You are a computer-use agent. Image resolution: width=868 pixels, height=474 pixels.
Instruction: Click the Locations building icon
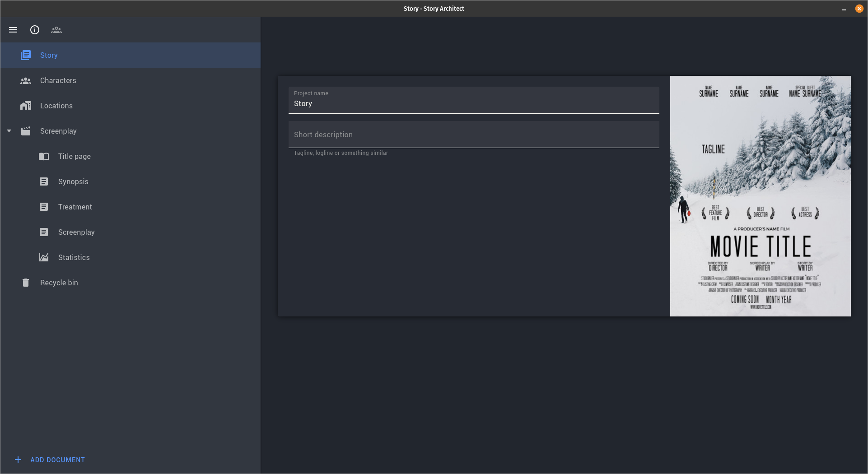click(26, 106)
